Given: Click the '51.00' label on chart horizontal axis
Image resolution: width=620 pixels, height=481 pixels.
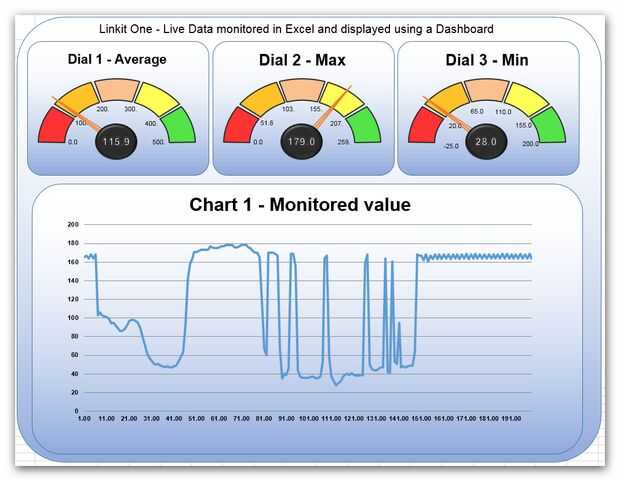Looking at the screenshot, I should [196, 419].
